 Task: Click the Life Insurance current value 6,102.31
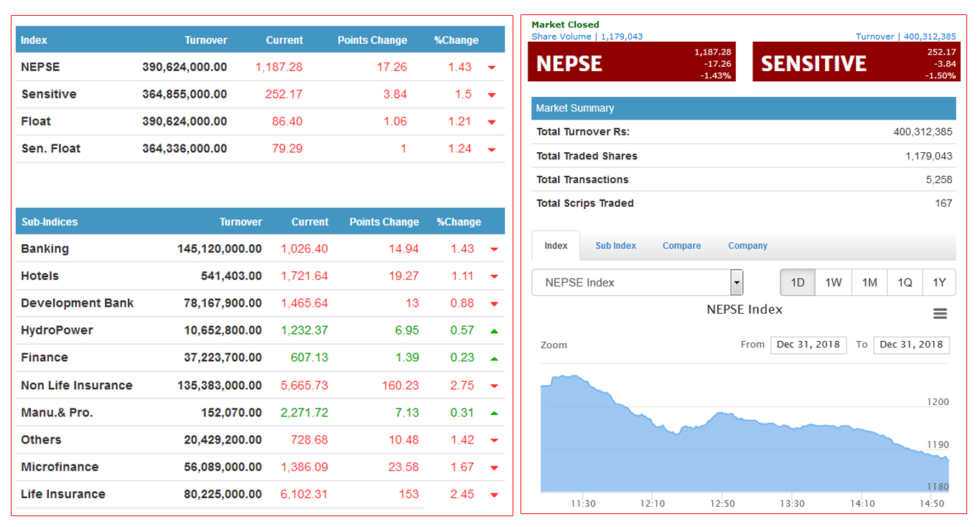pyautogui.click(x=304, y=495)
